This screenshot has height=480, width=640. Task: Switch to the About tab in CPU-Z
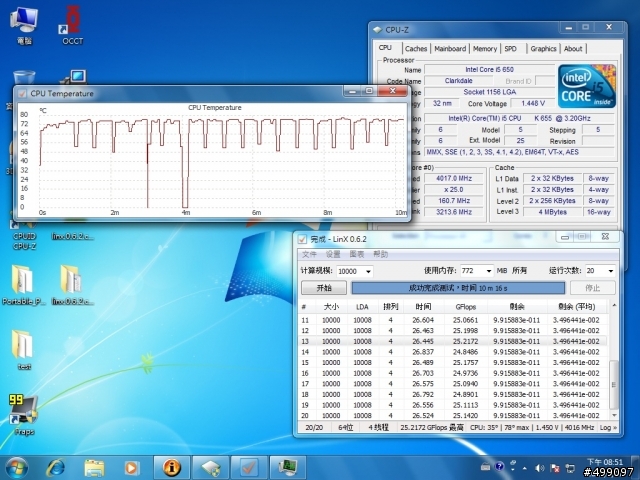pos(573,49)
